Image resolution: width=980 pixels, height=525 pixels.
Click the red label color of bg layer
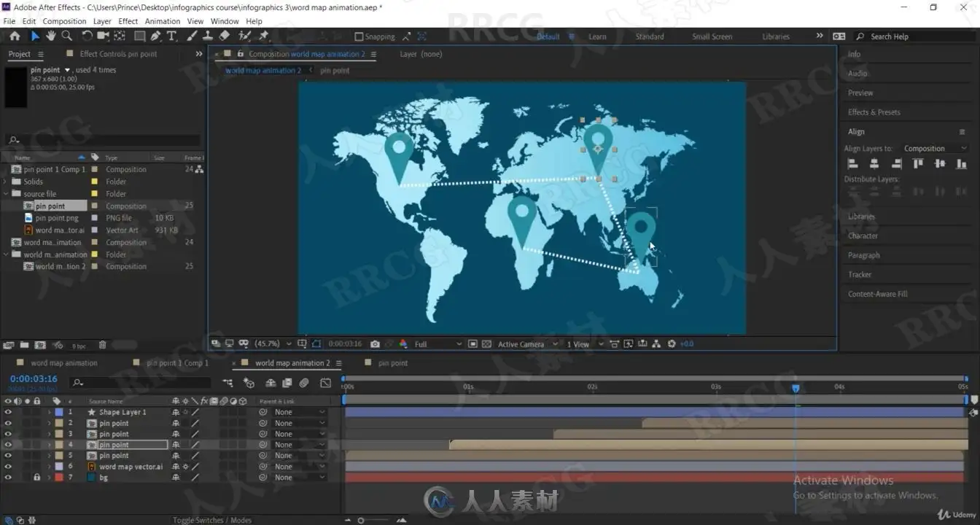click(59, 478)
